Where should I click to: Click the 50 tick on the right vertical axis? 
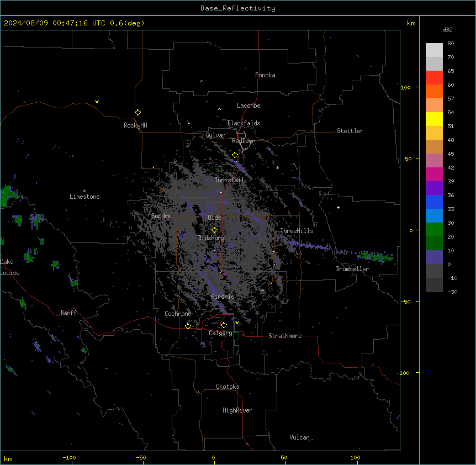click(x=408, y=158)
